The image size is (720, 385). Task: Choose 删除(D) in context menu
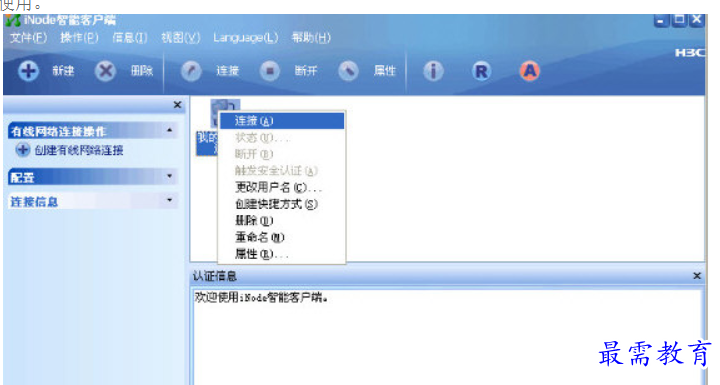(x=281, y=221)
